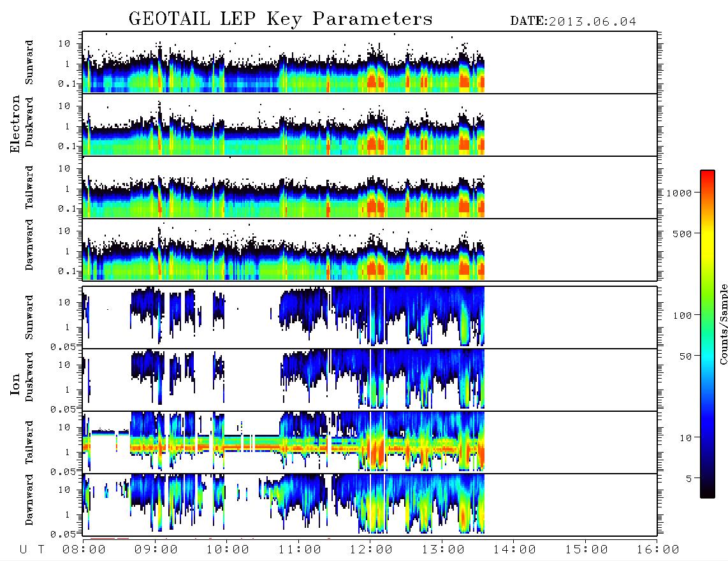Select the 100 color bar tick label
The height and width of the screenshot is (561, 728).
point(682,316)
